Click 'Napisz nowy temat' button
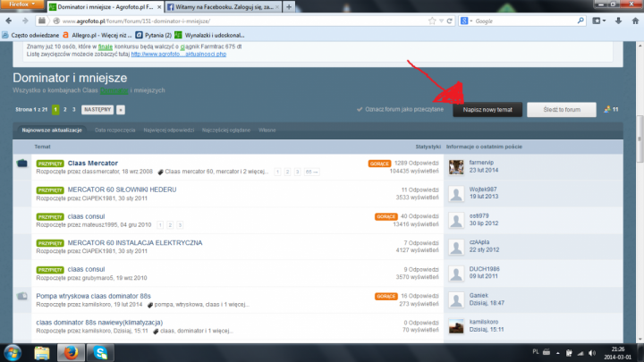Screen dimensions: 644x362 click(x=486, y=109)
